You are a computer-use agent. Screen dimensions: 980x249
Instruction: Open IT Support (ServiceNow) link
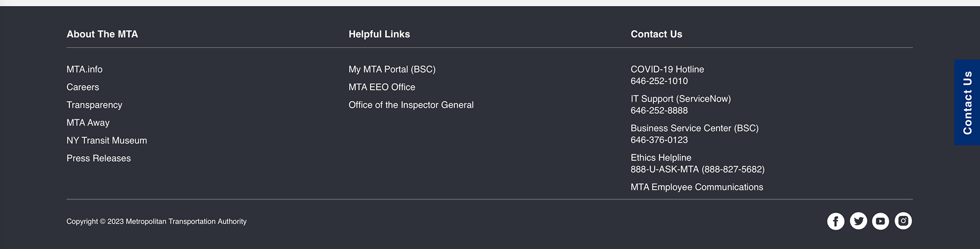(680, 99)
